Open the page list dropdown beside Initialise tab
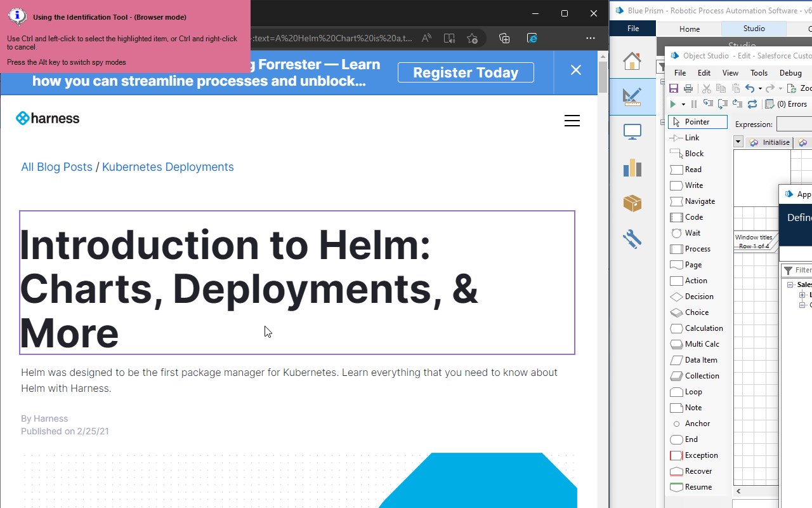 738,142
